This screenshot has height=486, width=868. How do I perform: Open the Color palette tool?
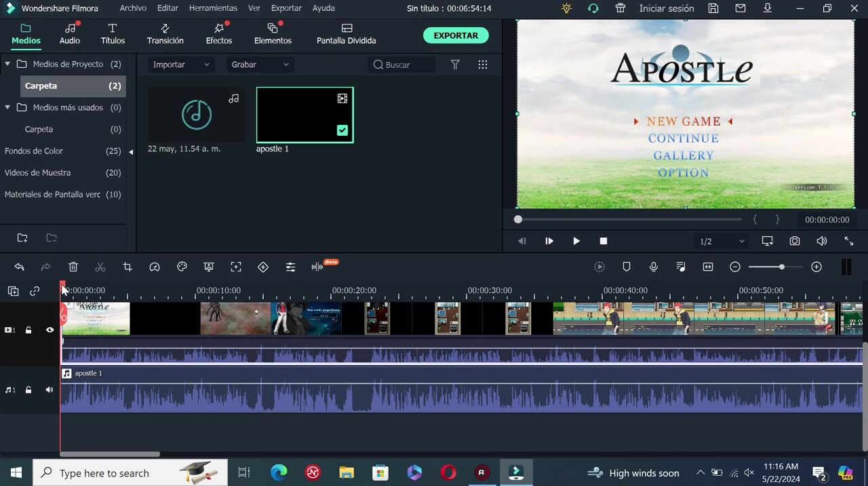pos(182,267)
